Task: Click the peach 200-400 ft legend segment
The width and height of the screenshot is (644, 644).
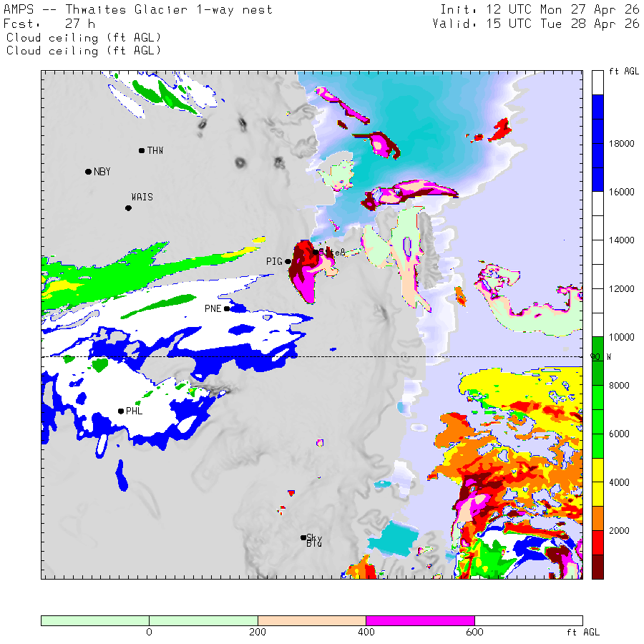Action: [x=312, y=620]
